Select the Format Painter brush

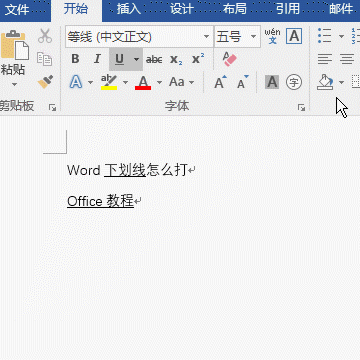click(x=45, y=82)
